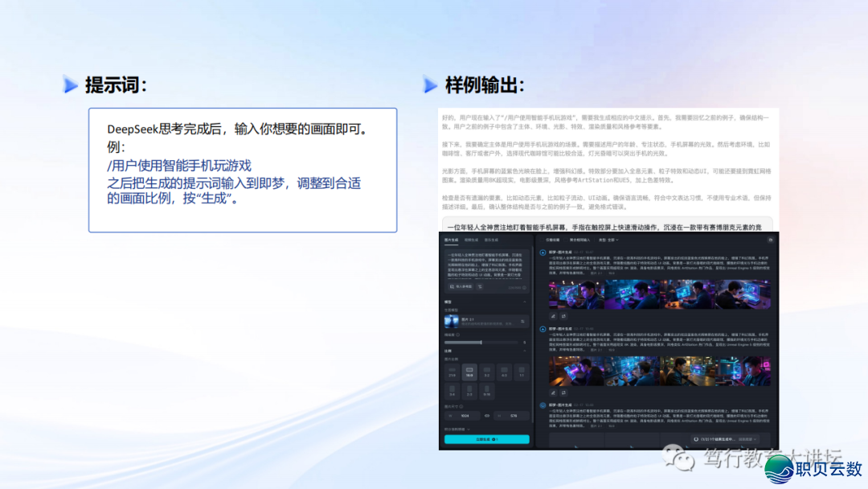The height and width of the screenshot is (489, 868).
Task: Click the edit icon under first image row
Action: (554, 316)
